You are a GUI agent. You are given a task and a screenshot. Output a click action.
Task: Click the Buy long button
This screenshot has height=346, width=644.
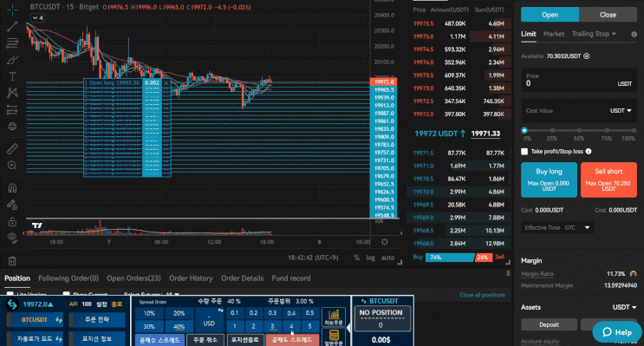[x=550, y=180]
